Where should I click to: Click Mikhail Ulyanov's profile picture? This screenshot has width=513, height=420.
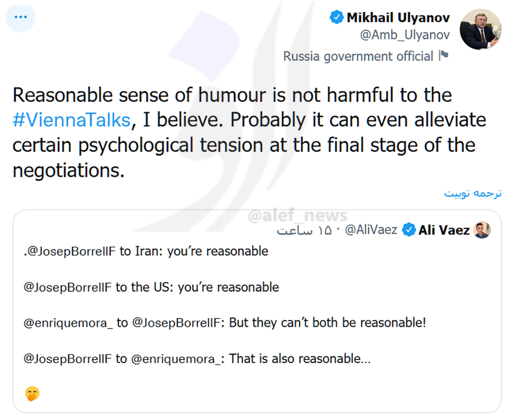481,29
